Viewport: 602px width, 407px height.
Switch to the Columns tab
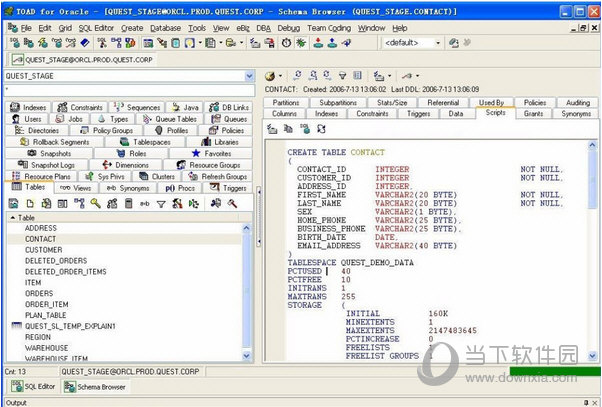[284, 114]
